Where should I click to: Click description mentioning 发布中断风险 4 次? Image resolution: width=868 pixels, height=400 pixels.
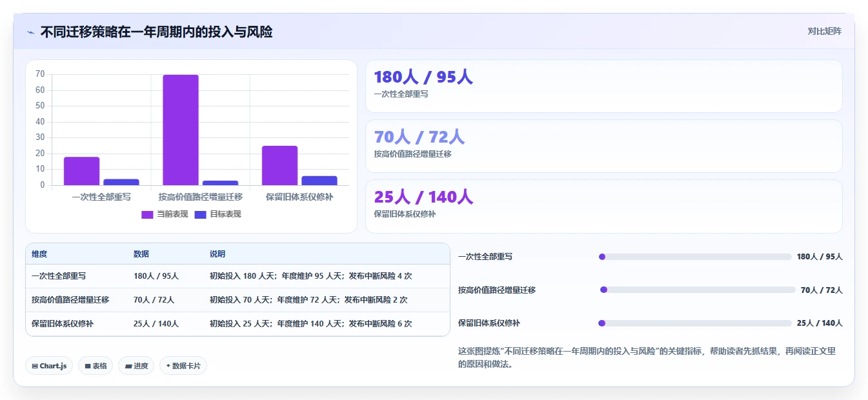tap(310, 276)
